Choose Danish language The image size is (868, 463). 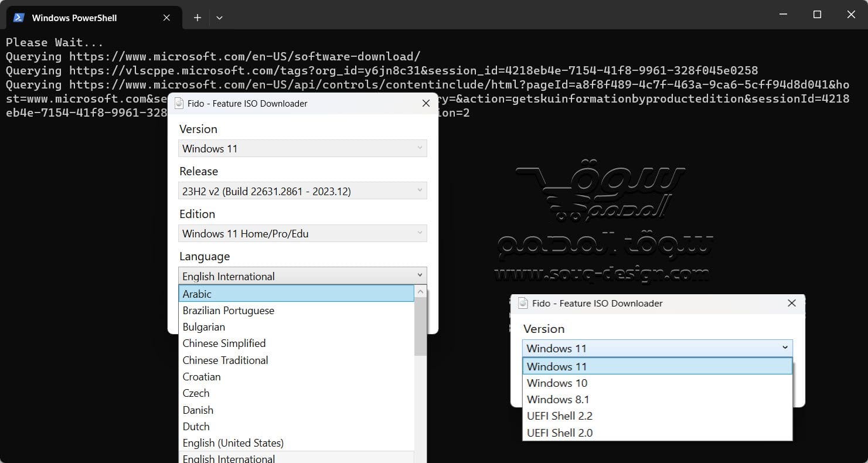click(296, 410)
